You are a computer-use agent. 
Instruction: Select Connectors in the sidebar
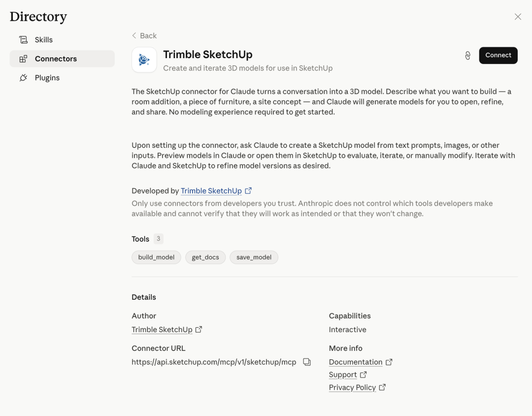[x=56, y=59]
